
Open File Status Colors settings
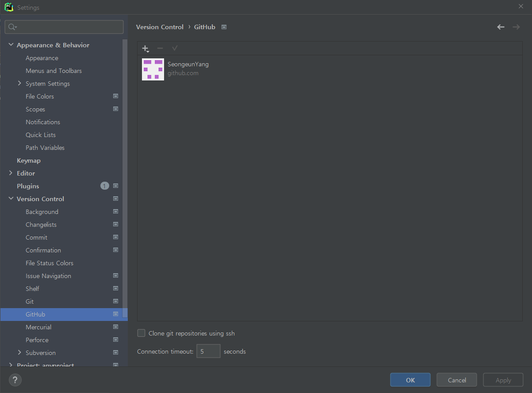click(x=50, y=263)
